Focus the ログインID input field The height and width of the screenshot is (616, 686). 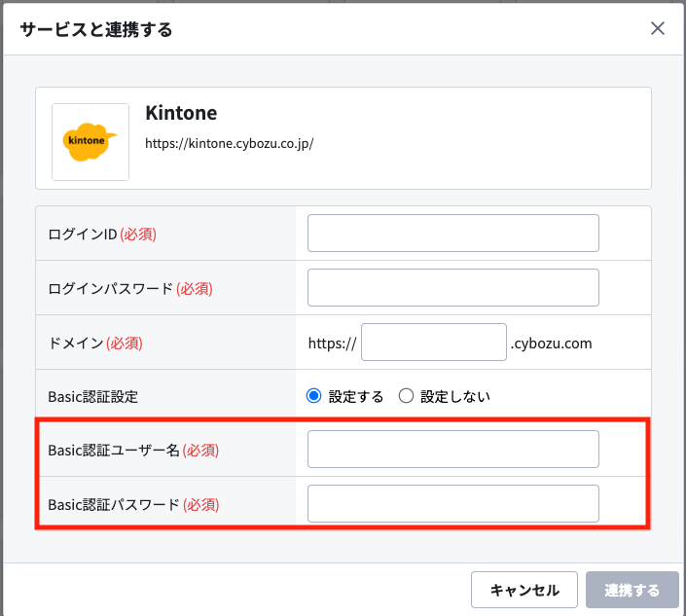coord(452,234)
